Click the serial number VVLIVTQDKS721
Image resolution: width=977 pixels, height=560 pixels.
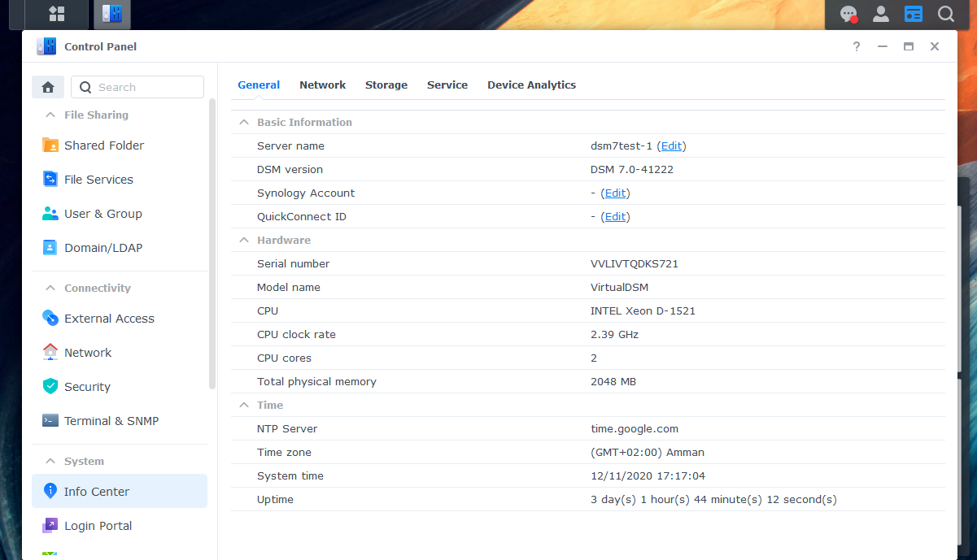coord(635,263)
